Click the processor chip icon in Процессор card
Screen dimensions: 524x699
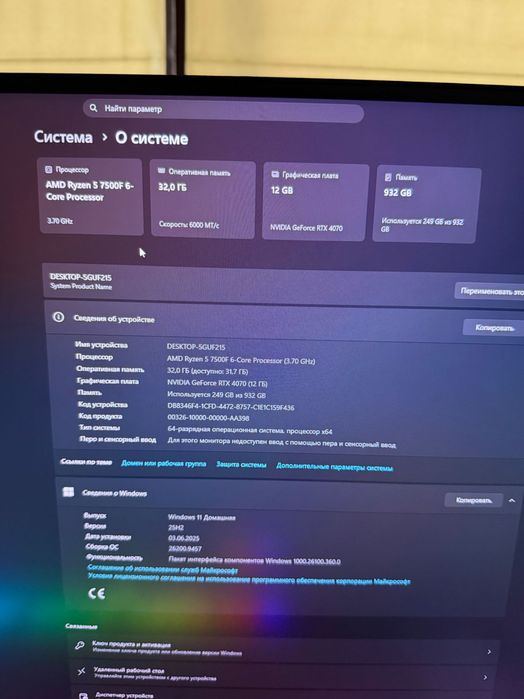(49, 169)
